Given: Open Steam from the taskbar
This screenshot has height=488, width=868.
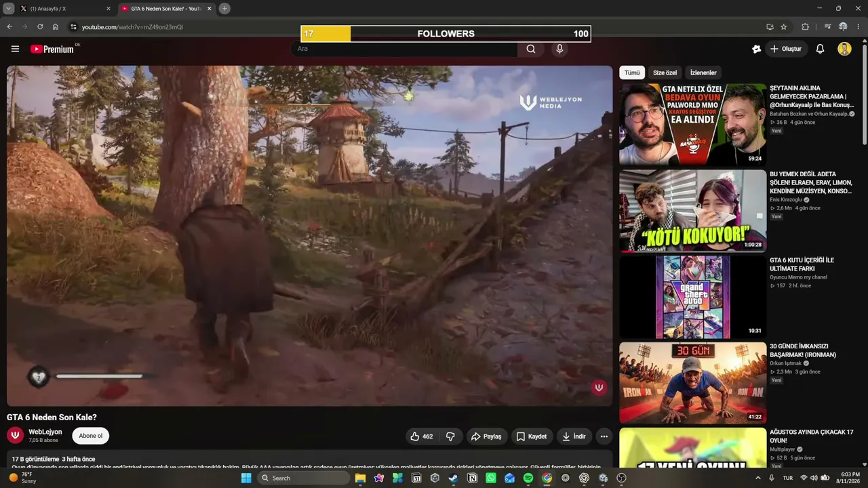Looking at the screenshot, I should (453, 478).
